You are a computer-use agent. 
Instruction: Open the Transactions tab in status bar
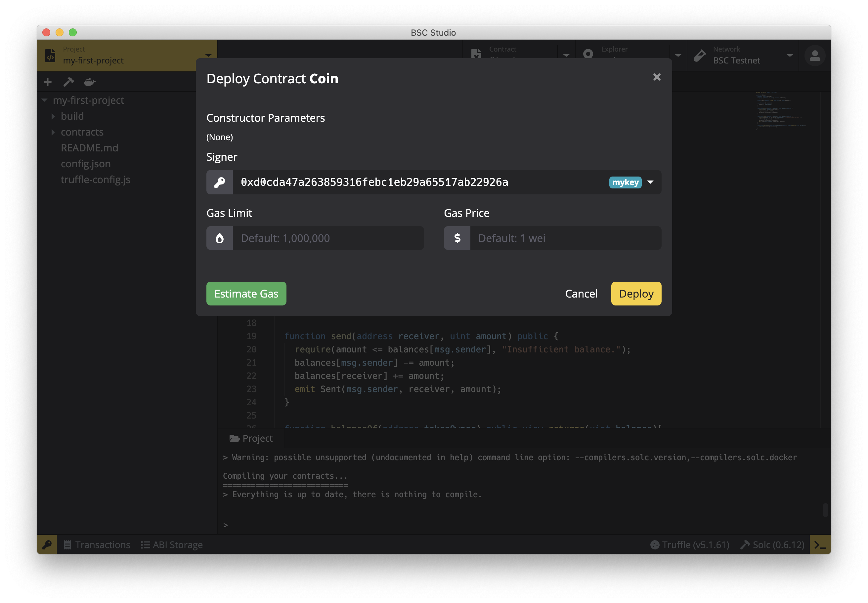(x=97, y=544)
